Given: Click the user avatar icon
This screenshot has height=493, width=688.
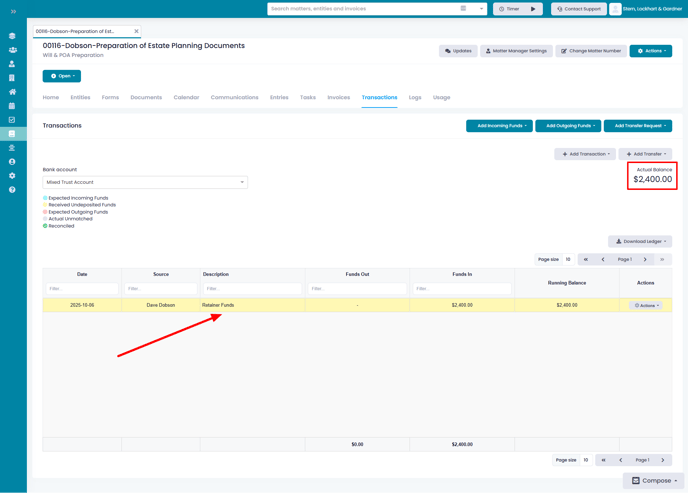Looking at the screenshot, I should pos(616,9).
